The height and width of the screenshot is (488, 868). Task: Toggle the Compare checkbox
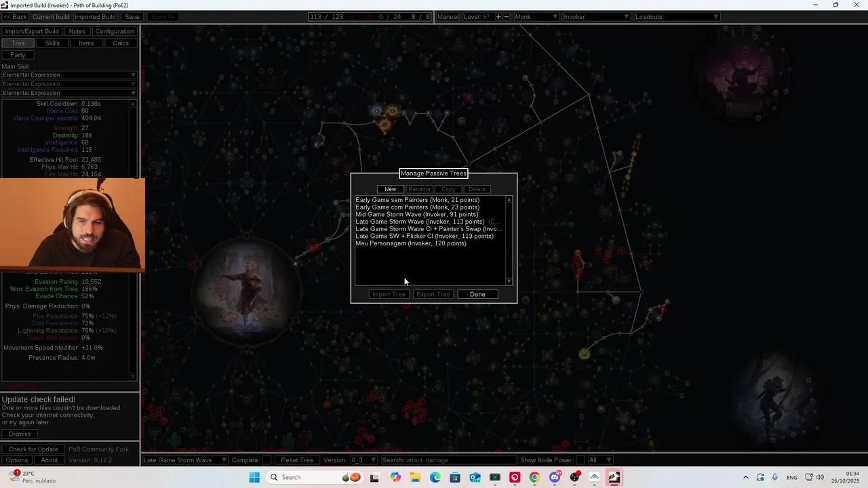point(267,460)
